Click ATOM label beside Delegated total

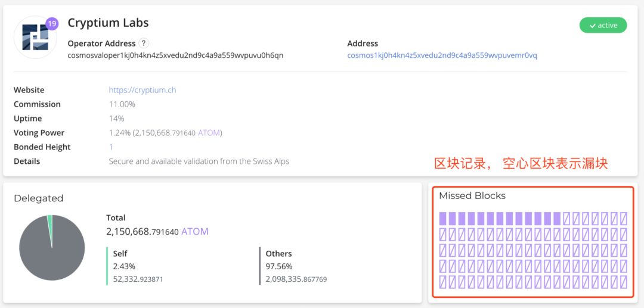195,232
